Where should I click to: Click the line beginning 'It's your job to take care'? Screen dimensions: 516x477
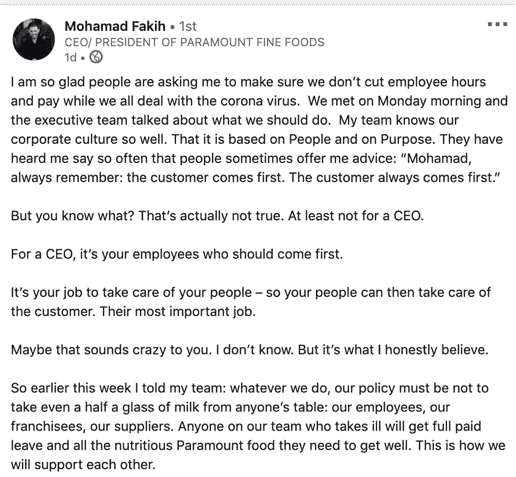[251, 293]
